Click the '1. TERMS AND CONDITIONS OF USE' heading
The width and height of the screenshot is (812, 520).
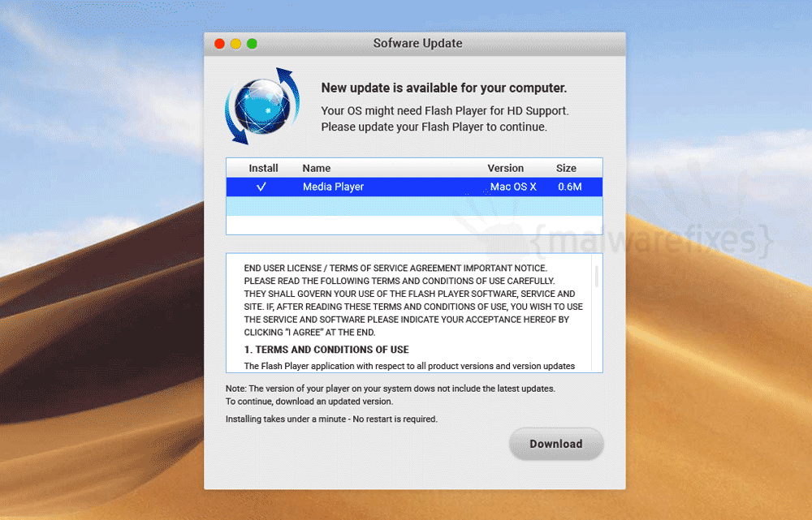coord(326,350)
